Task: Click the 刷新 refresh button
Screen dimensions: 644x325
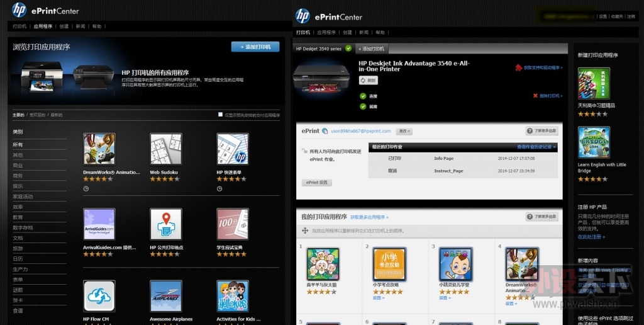Action: pos(369,81)
